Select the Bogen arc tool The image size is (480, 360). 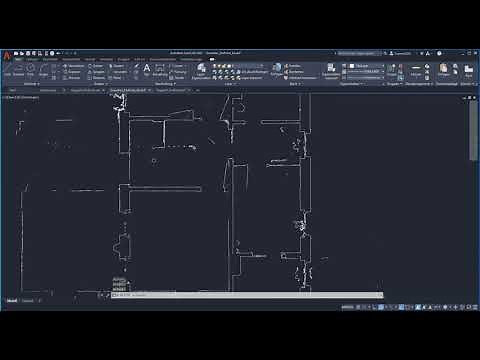pyautogui.click(x=43, y=70)
